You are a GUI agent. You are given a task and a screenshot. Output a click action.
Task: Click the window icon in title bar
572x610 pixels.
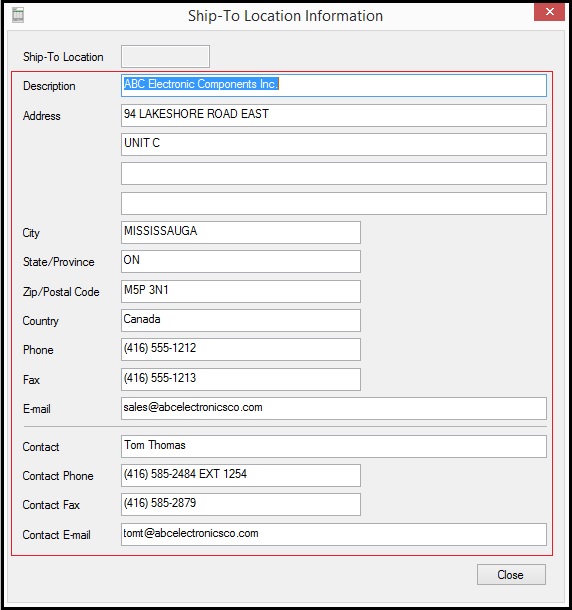(x=18, y=16)
